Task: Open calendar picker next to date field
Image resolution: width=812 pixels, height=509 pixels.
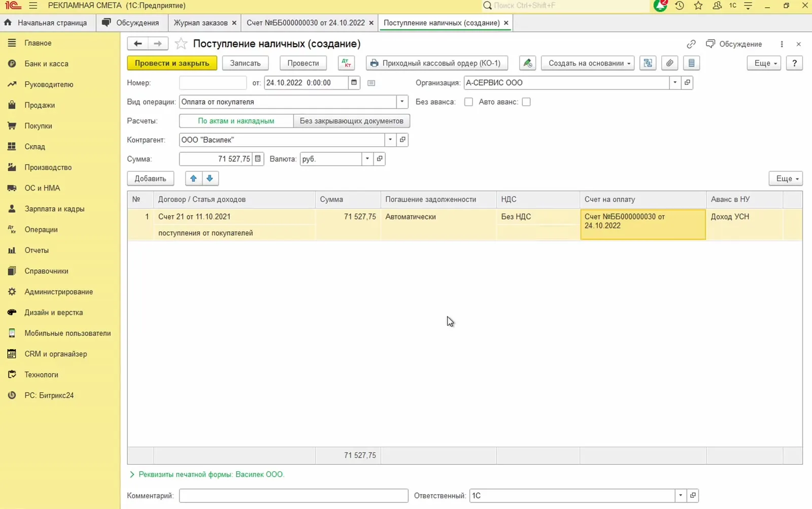Action: point(354,82)
